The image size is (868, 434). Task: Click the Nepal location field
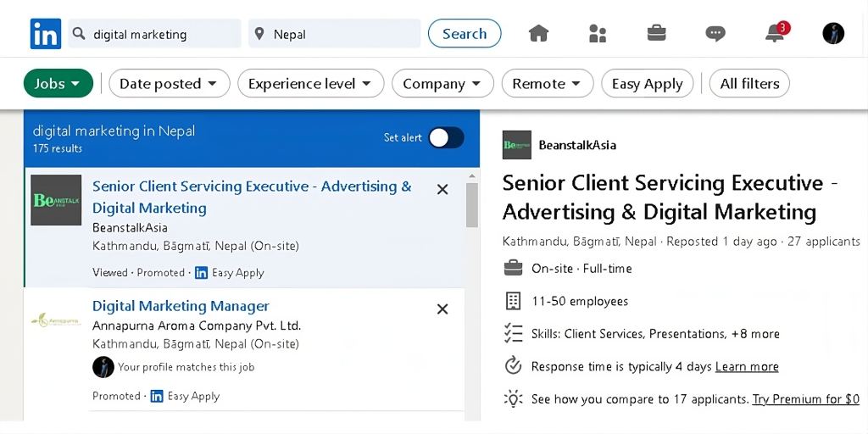coord(334,34)
